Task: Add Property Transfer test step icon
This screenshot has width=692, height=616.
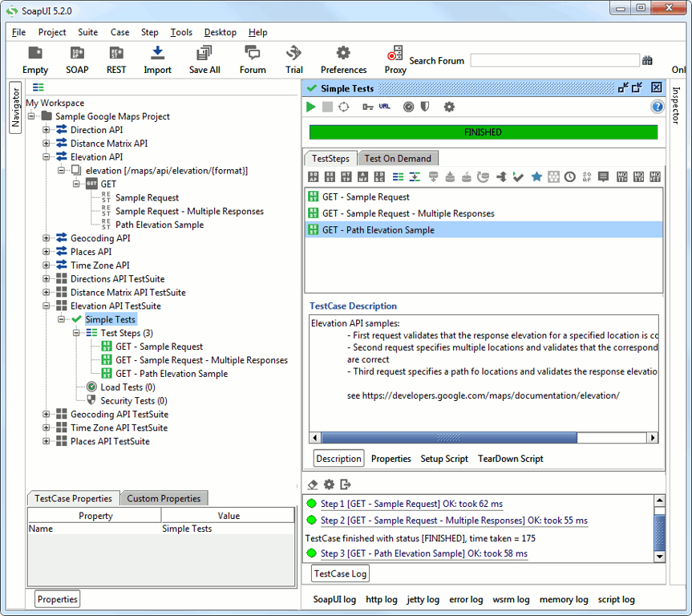Action: [415, 177]
